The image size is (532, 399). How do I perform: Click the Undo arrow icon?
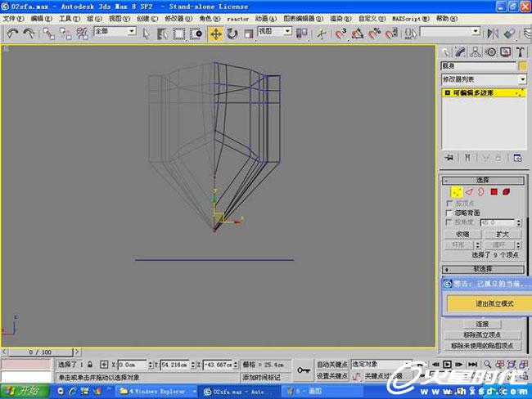pyautogui.click(x=12, y=34)
